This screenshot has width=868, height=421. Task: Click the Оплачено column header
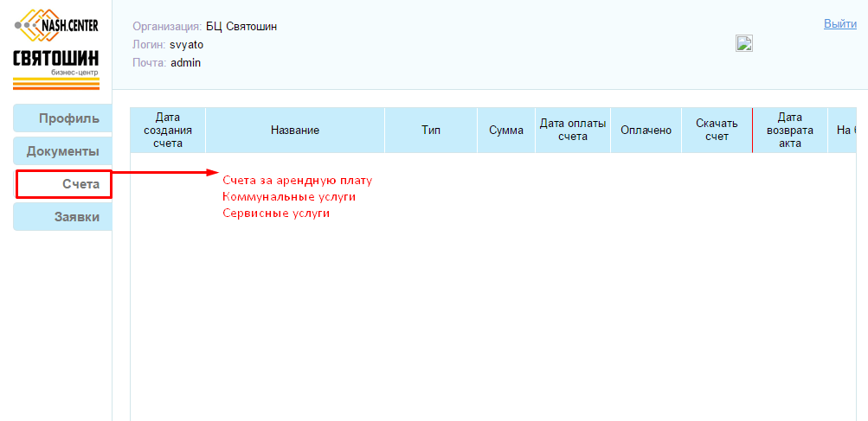[646, 131]
